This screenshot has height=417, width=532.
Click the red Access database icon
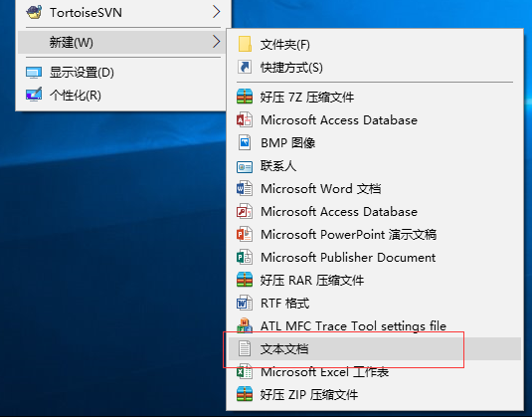click(245, 119)
